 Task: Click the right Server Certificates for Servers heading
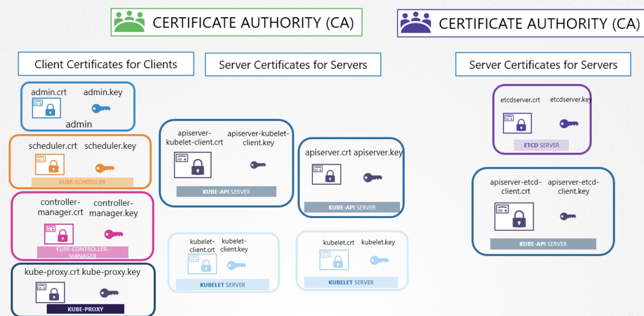(x=543, y=65)
